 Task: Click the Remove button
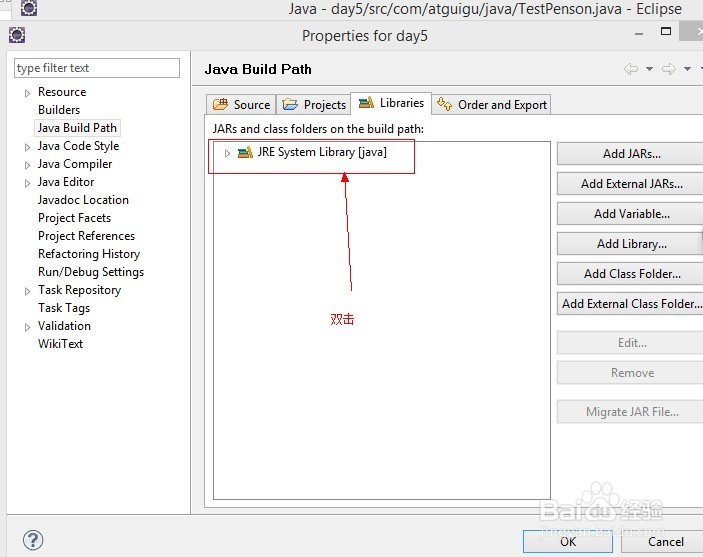(x=631, y=373)
